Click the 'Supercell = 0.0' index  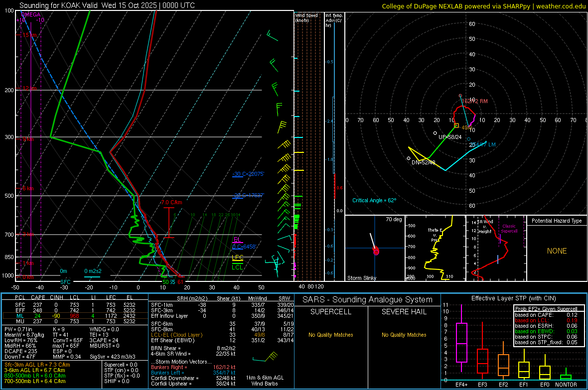point(121,365)
